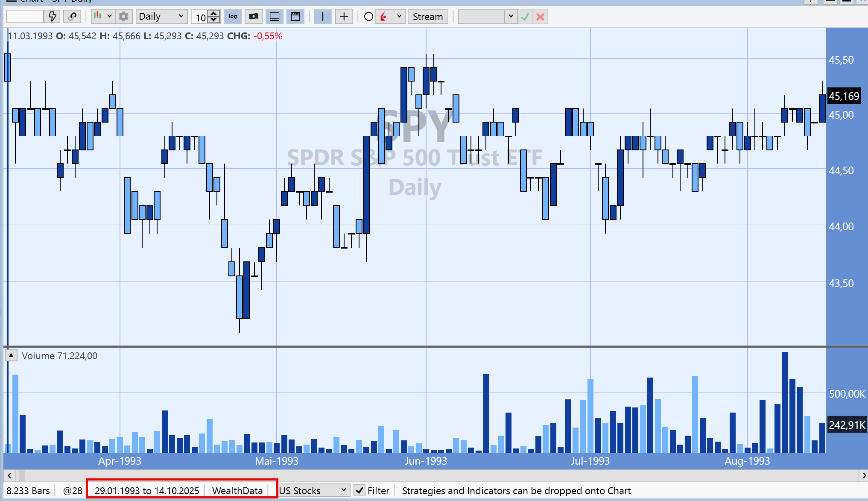The image size is (868, 501).
Task: Toggle the Filter checkbox
Action: tap(359, 491)
